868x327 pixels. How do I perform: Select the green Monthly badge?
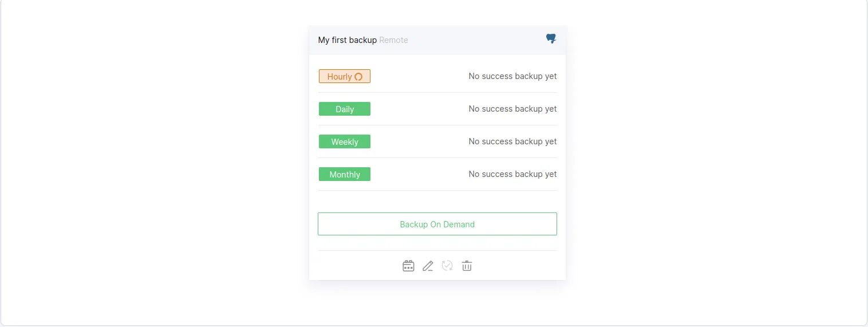click(x=345, y=174)
